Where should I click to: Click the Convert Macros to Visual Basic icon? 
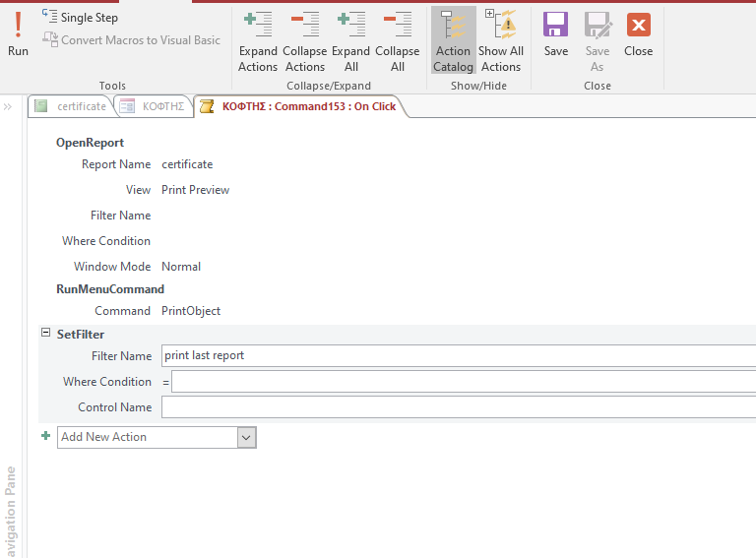tap(50, 39)
